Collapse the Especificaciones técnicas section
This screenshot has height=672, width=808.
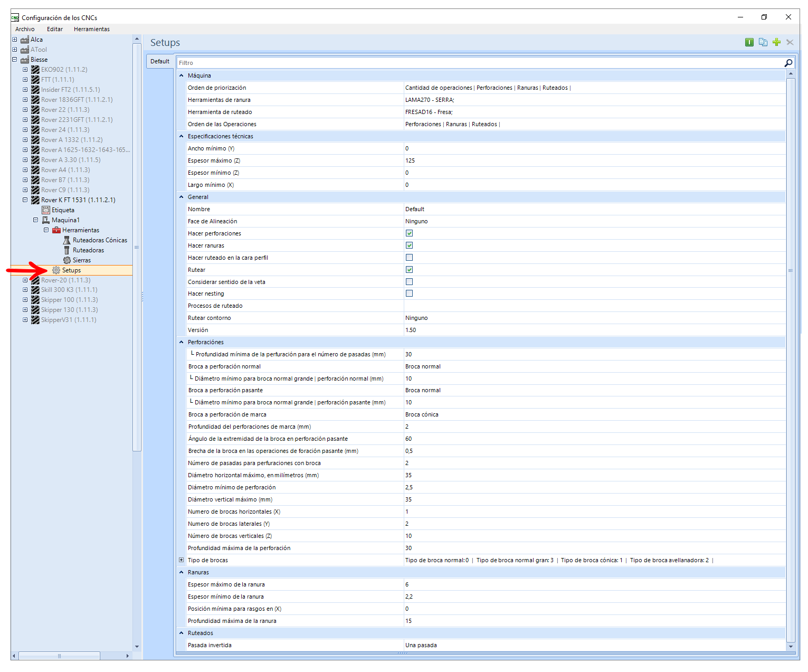pos(182,136)
